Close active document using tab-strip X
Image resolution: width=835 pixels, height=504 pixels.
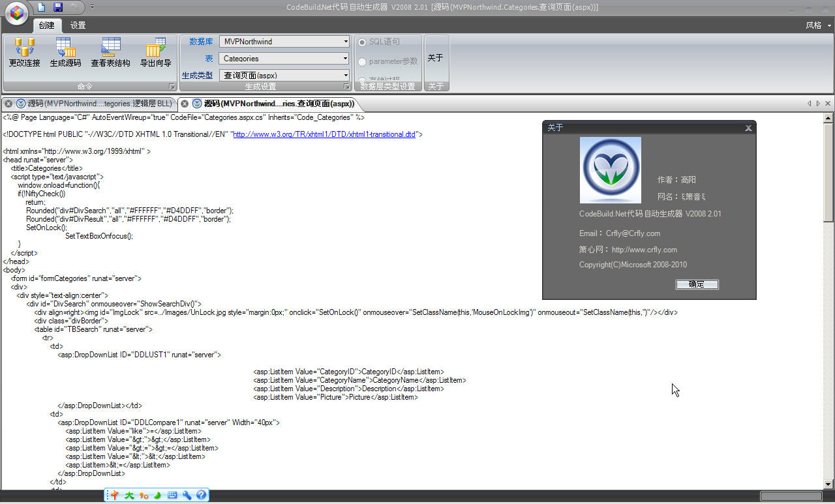pyautogui.click(x=828, y=104)
